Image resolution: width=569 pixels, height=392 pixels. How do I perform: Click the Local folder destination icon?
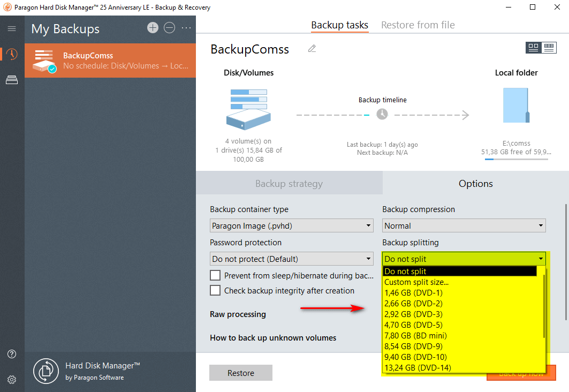516,105
